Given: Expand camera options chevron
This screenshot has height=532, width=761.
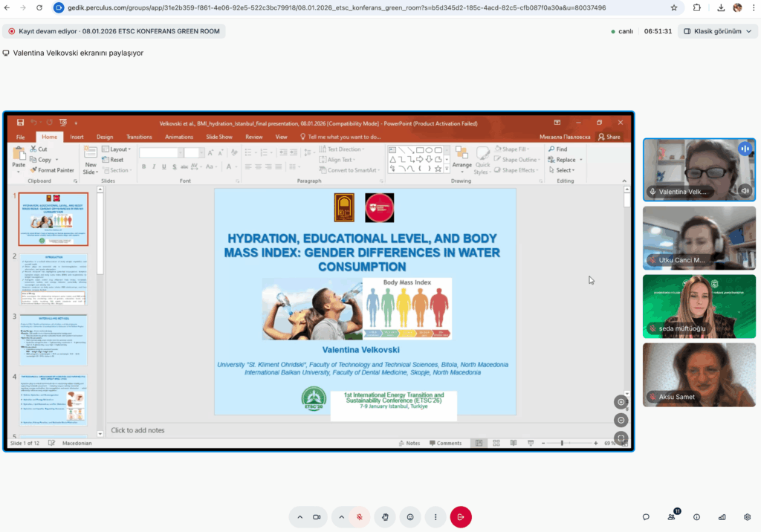Looking at the screenshot, I should (300, 516).
